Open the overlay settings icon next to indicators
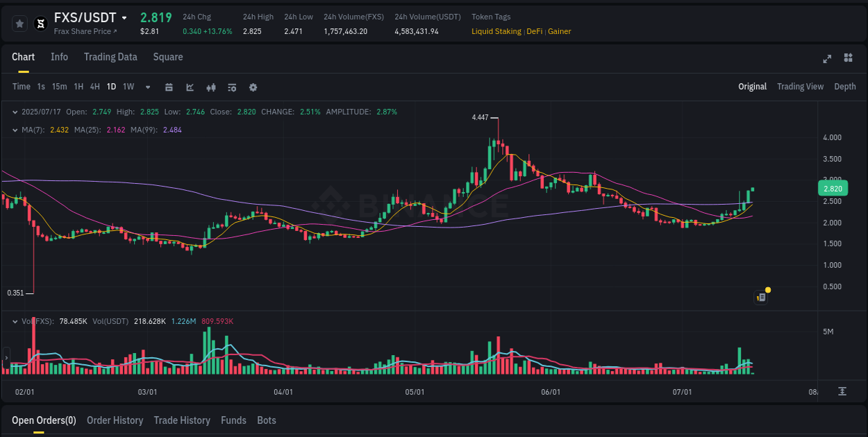Screen dimensions: 868x437 (231, 87)
